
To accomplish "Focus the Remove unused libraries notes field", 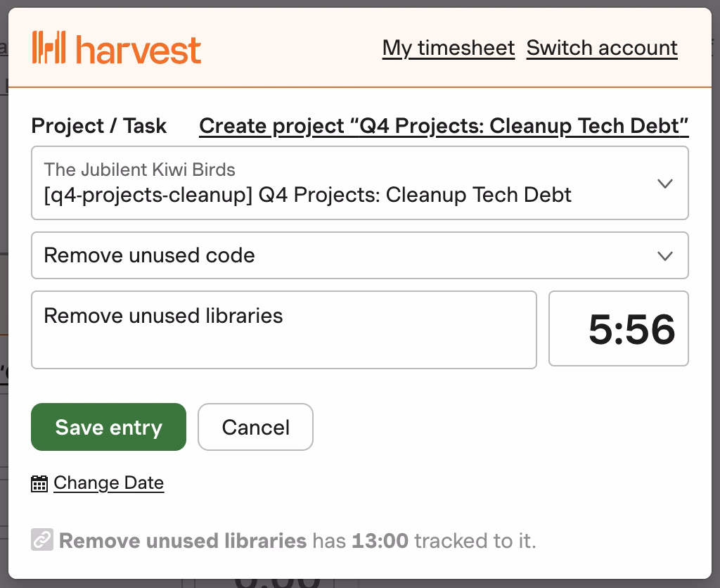I will point(283,329).
